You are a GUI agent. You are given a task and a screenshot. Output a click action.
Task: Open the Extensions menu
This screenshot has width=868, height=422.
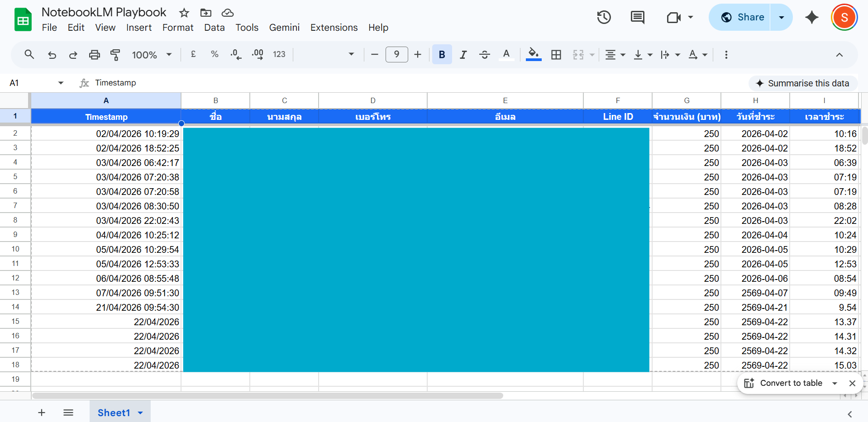click(x=334, y=28)
